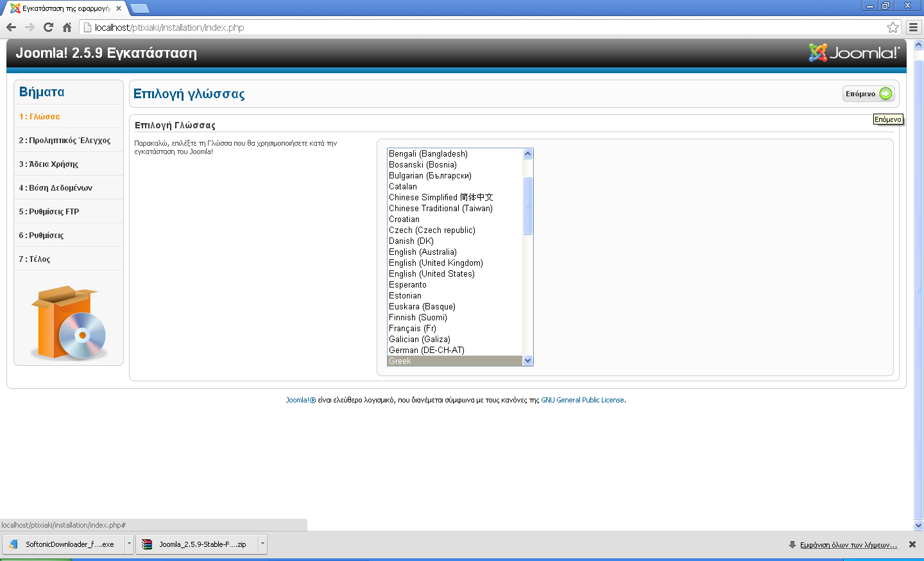Open SoftonicDownloader exe download item

(63, 544)
